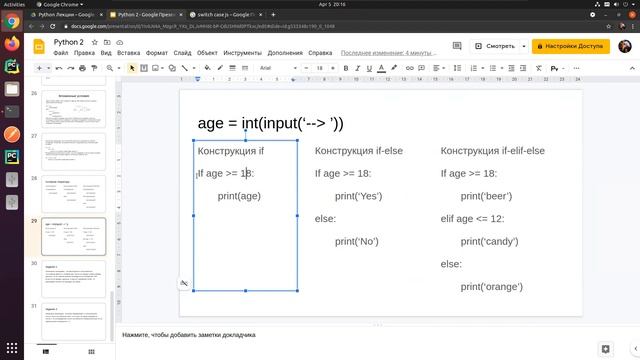Click the font size field

click(320, 68)
